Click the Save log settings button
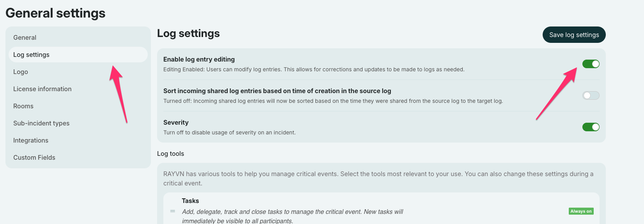This screenshot has height=224, width=644. click(x=574, y=35)
